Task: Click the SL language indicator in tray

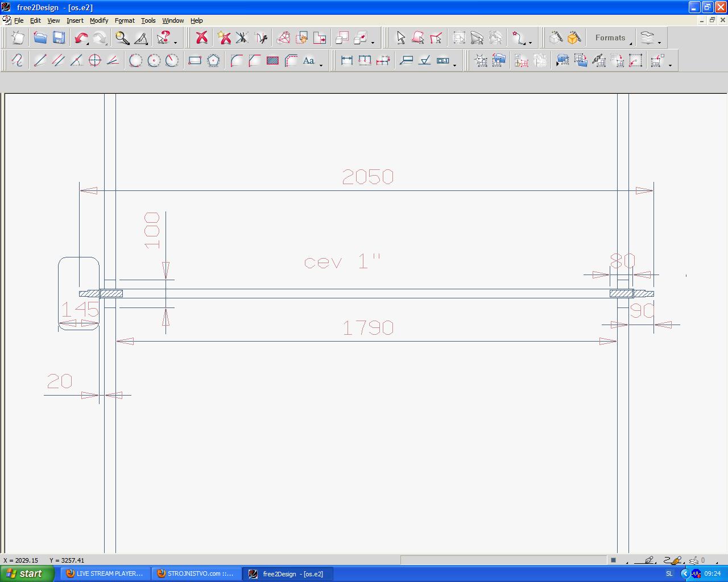Action: [669, 573]
